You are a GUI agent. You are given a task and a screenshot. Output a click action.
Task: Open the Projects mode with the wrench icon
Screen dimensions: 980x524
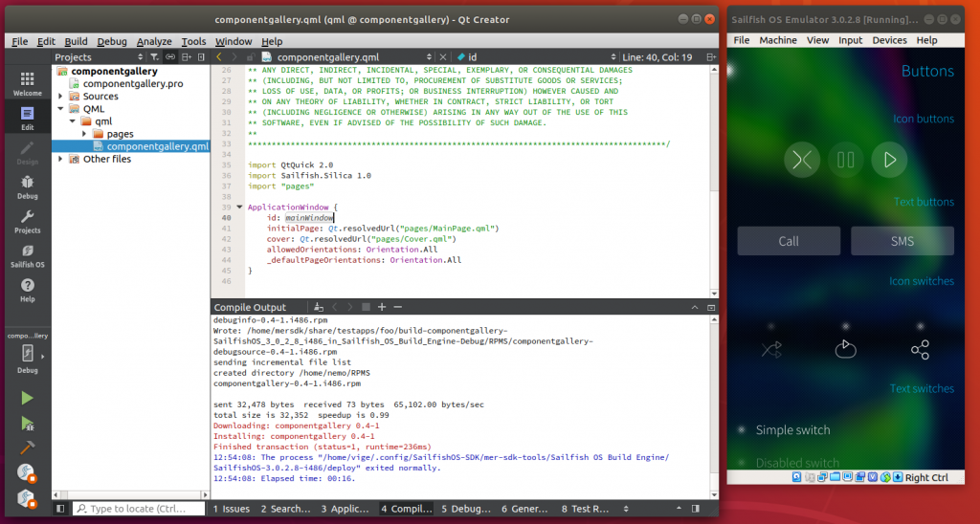pos(27,222)
